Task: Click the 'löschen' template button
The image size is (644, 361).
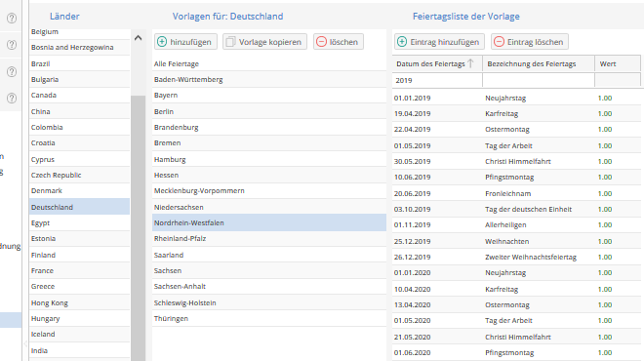Action: point(339,42)
